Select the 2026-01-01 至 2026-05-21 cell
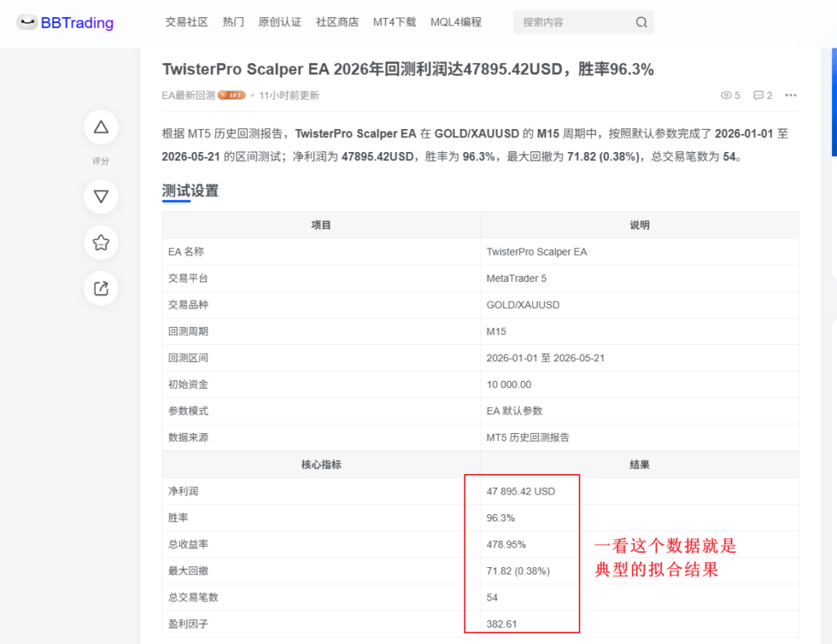 click(545, 358)
